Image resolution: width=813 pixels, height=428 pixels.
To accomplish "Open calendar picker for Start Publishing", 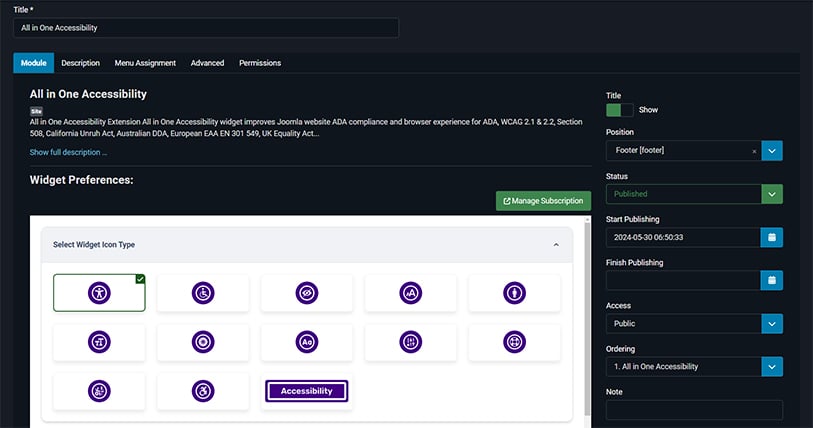I will coord(772,237).
